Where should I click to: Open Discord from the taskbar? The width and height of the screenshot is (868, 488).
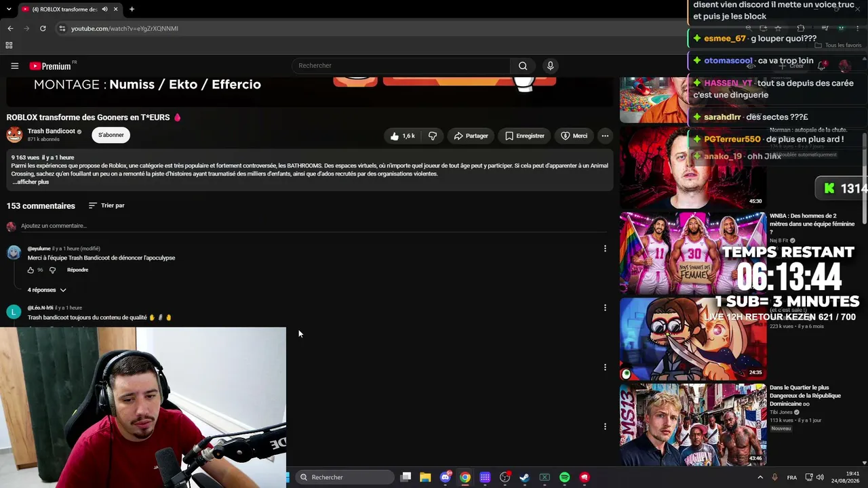[446, 477]
